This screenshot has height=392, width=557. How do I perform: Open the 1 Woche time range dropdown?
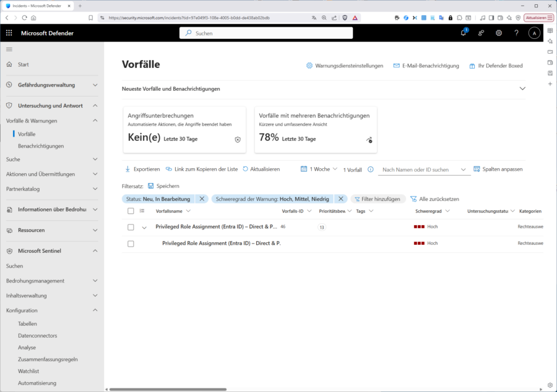point(317,169)
